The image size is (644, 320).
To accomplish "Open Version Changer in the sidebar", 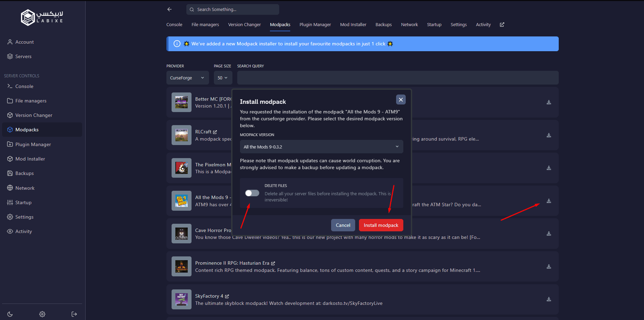I will coord(42,115).
